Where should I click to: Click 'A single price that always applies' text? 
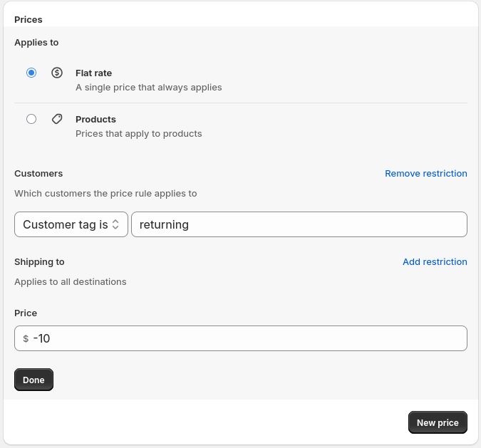coord(148,87)
